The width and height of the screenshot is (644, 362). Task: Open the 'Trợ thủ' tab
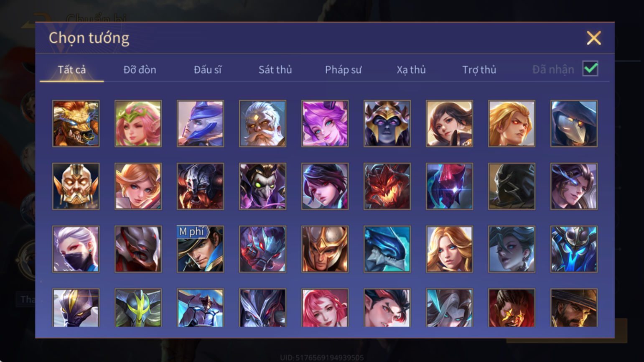click(x=479, y=70)
